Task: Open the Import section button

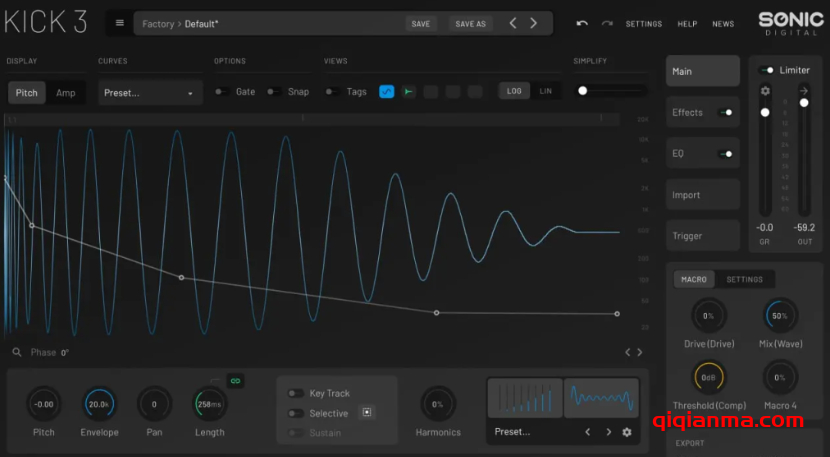Action: (x=702, y=195)
